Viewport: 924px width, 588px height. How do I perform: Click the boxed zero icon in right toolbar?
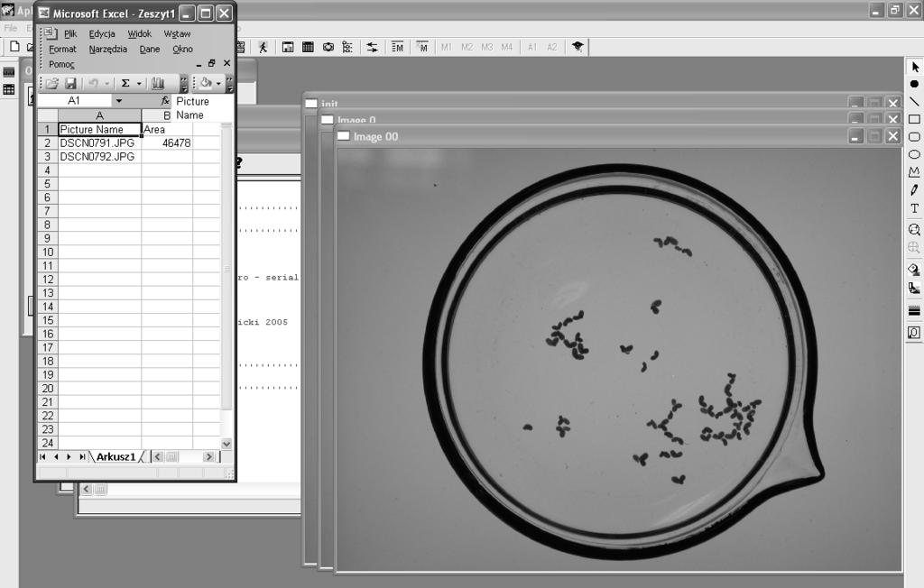[x=915, y=333]
